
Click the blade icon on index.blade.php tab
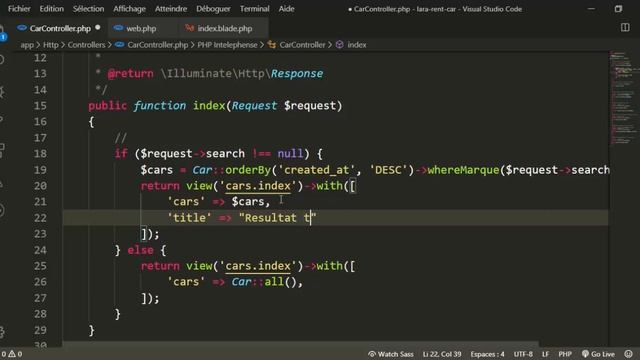tap(189, 28)
